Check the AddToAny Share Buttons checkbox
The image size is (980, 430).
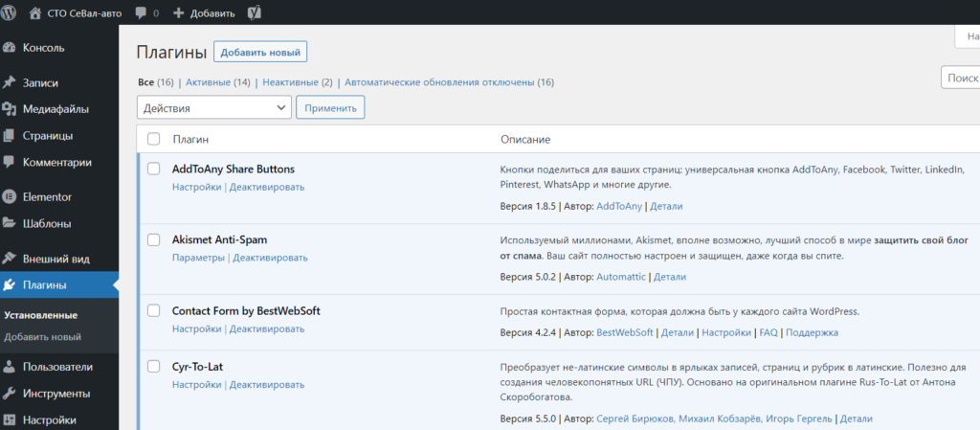coord(153,169)
